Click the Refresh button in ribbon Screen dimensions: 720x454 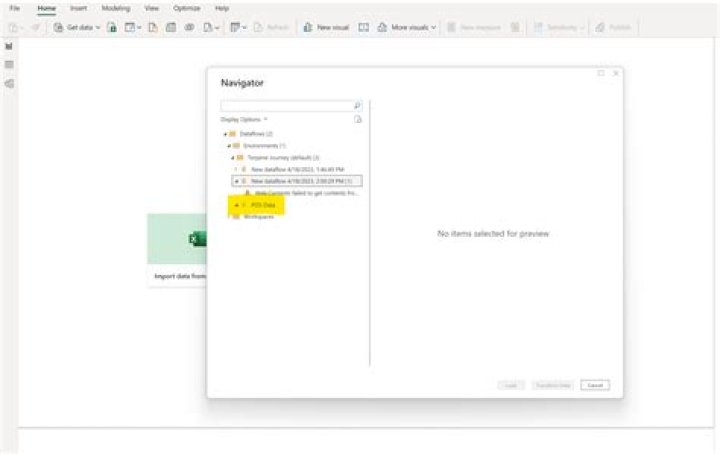(x=271, y=28)
